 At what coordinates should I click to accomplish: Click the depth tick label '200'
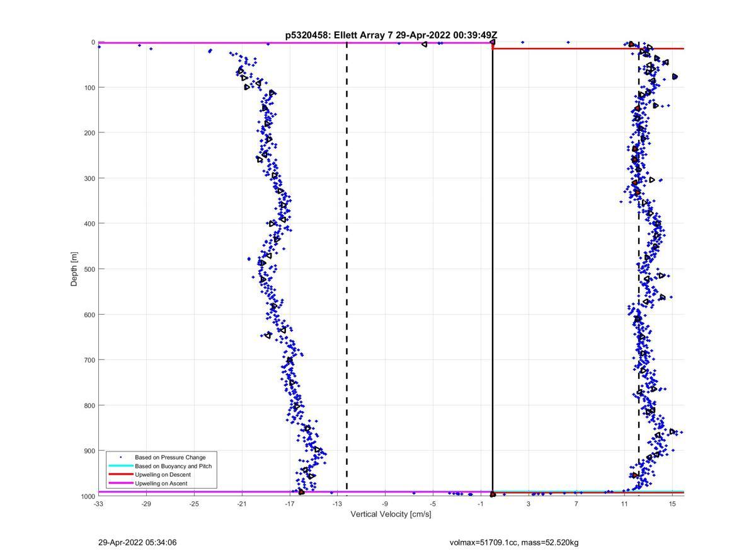pos(89,133)
